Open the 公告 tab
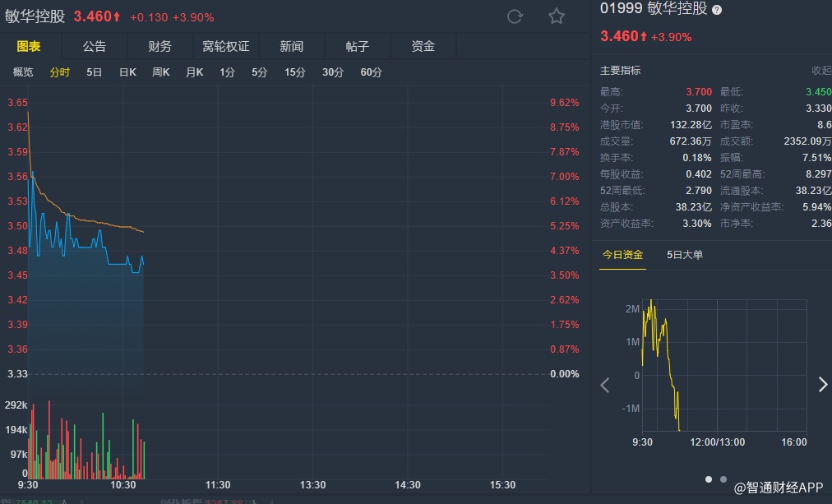This screenshot has height=504, width=832. pos(95,46)
